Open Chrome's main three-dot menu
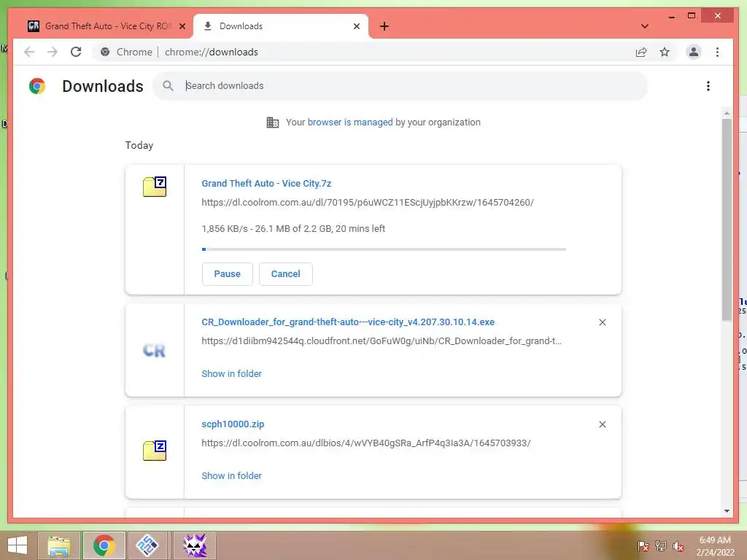This screenshot has width=747, height=560. coord(717,52)
